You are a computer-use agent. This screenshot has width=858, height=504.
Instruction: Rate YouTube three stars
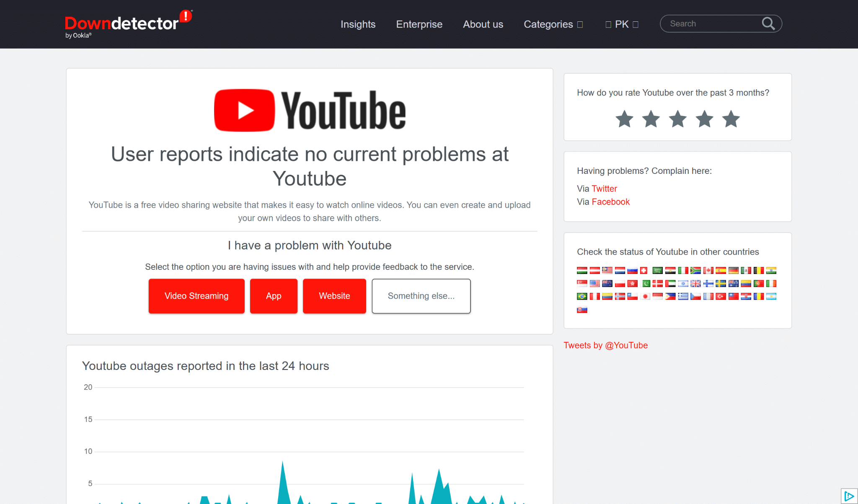[x=678, y=119]
